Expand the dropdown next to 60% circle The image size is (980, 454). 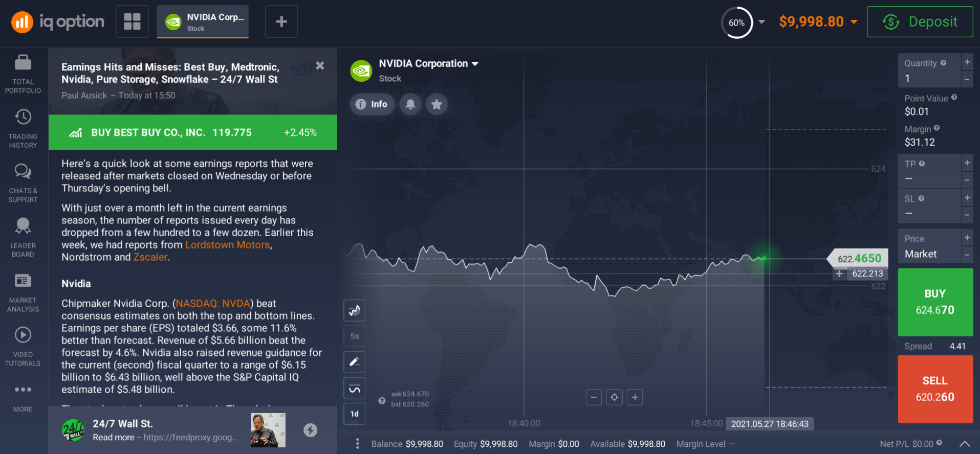[x=761, y=22]
